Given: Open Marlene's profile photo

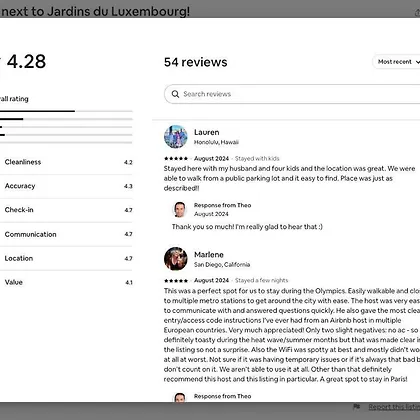Looking at the screenshot, I should (x=176, y=259).
